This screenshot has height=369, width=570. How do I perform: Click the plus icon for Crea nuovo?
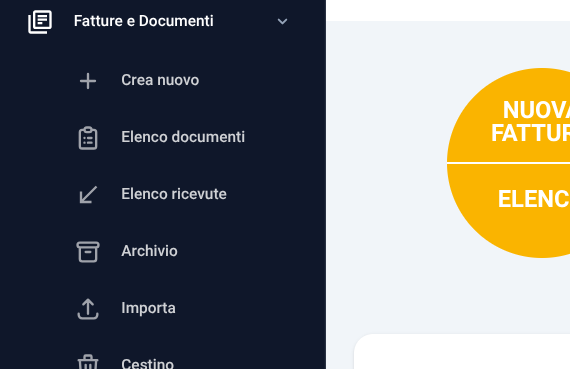pyautogui.click(x=88, y=81)
